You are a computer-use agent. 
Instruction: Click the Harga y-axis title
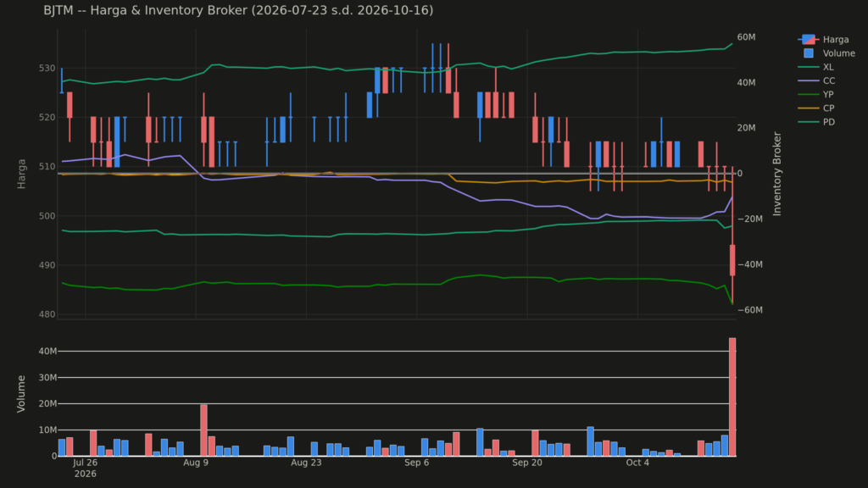(x=21, y=174)
